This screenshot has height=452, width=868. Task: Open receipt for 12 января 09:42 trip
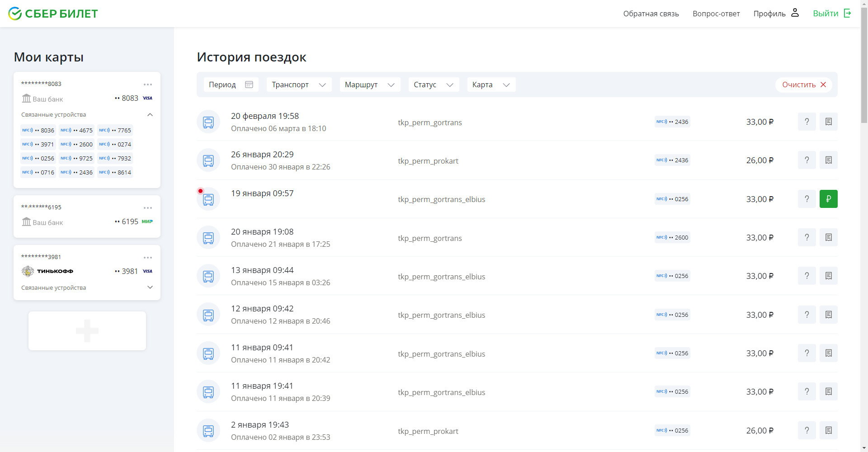(828, 315)
